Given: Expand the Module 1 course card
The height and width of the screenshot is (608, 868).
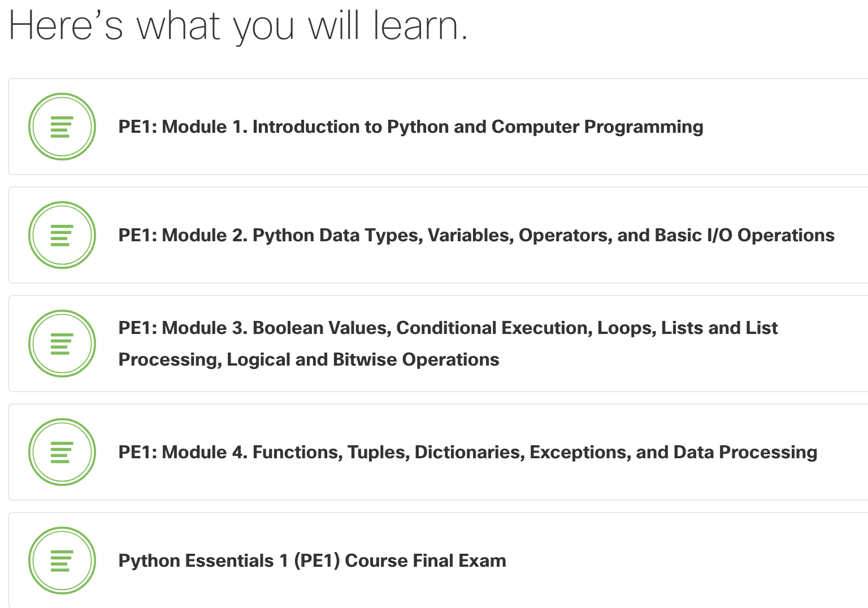Looking at the screenshot, I should point(434,127).
